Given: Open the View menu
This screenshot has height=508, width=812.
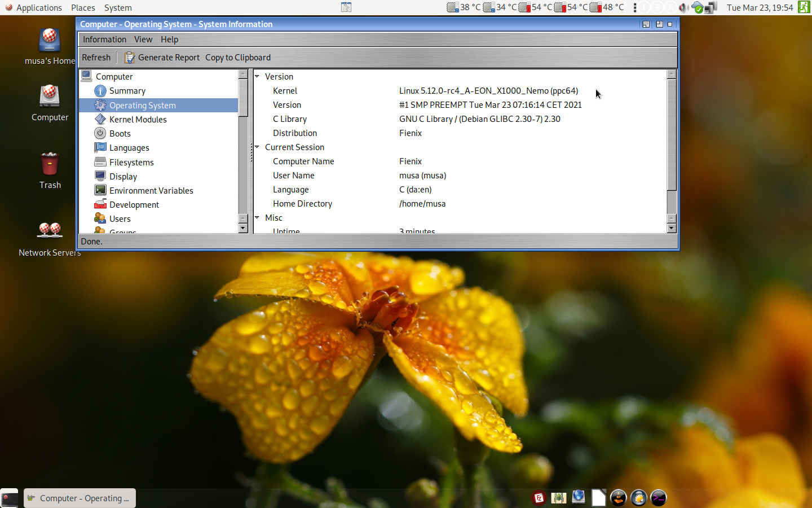Looking at the screenshot, I should tap(143, 40).
